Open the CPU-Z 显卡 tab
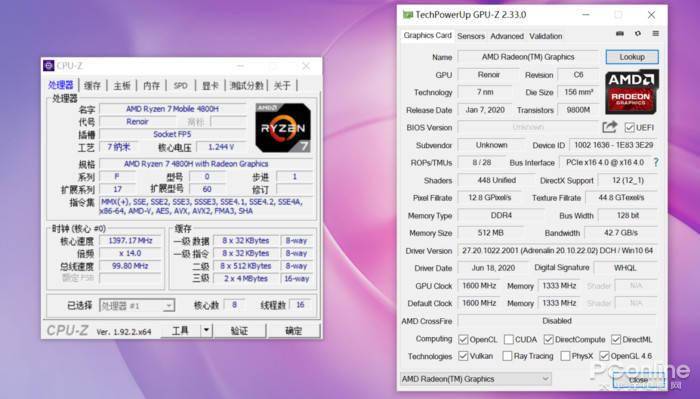The height and width of the screenshot is (399, 700). (x=210, y=86)
